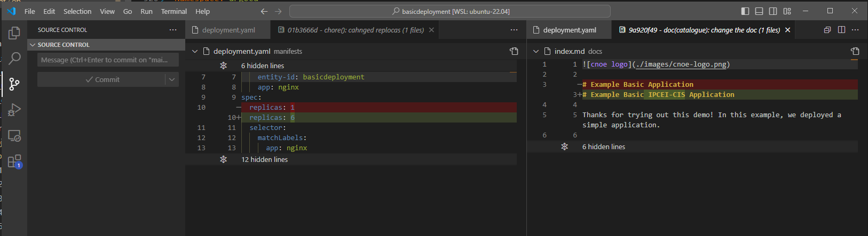Toggle secondary side bar layout button
This screenshot has height=236, width=868.
pos(773,11)
